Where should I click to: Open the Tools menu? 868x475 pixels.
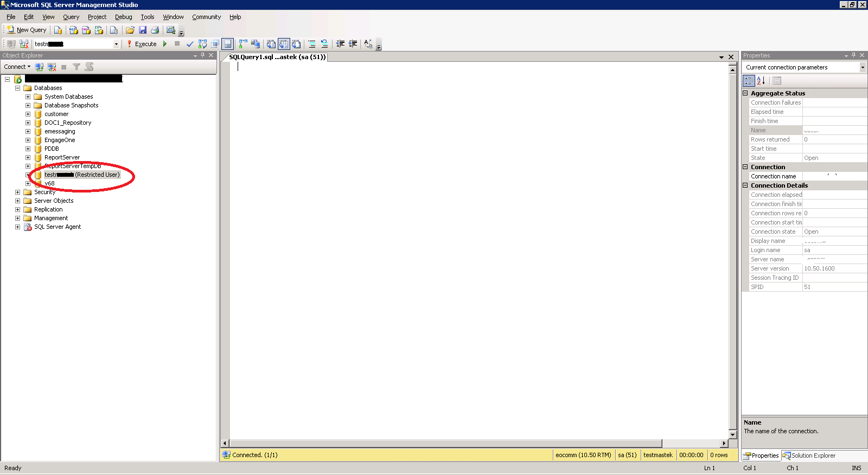pyautogui.click(x=148, y=17)
